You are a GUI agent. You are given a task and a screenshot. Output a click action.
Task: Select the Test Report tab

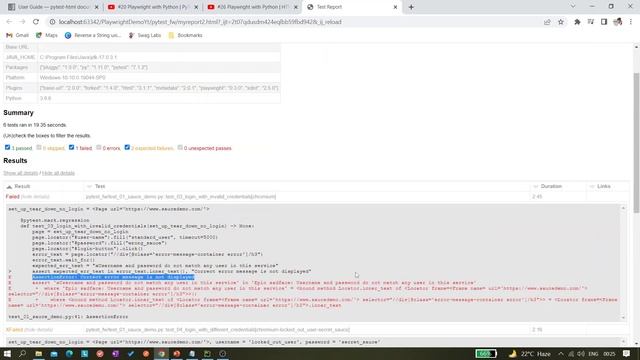[x=351, y=7]
